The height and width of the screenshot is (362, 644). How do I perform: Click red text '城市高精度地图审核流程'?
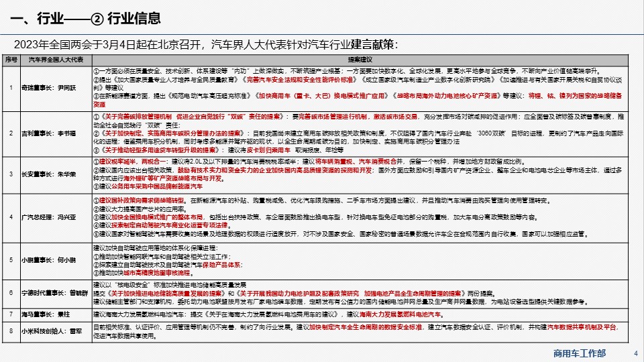157,273
